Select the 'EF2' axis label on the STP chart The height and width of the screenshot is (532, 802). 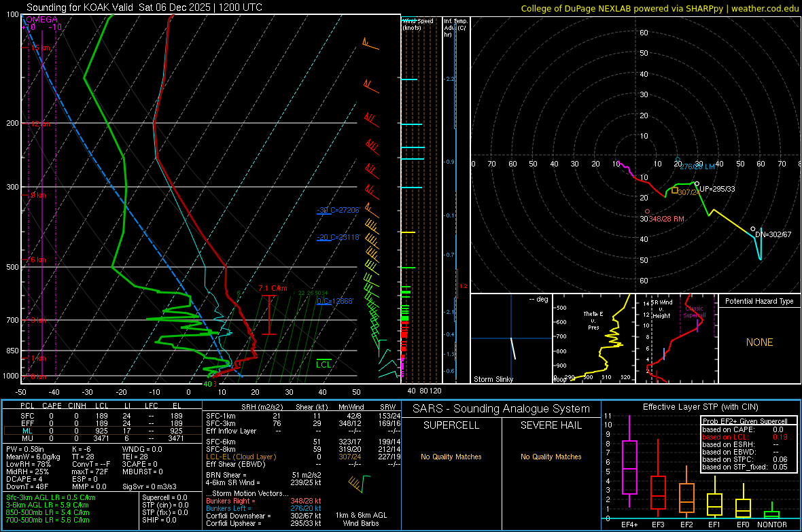click(x=686, y=525)
